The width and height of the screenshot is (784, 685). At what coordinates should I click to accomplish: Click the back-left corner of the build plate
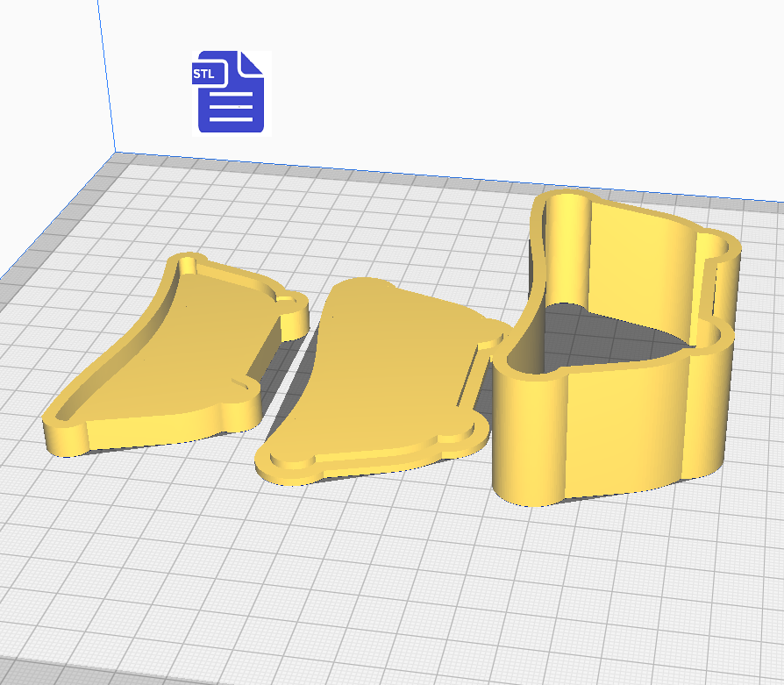[117, 154]
